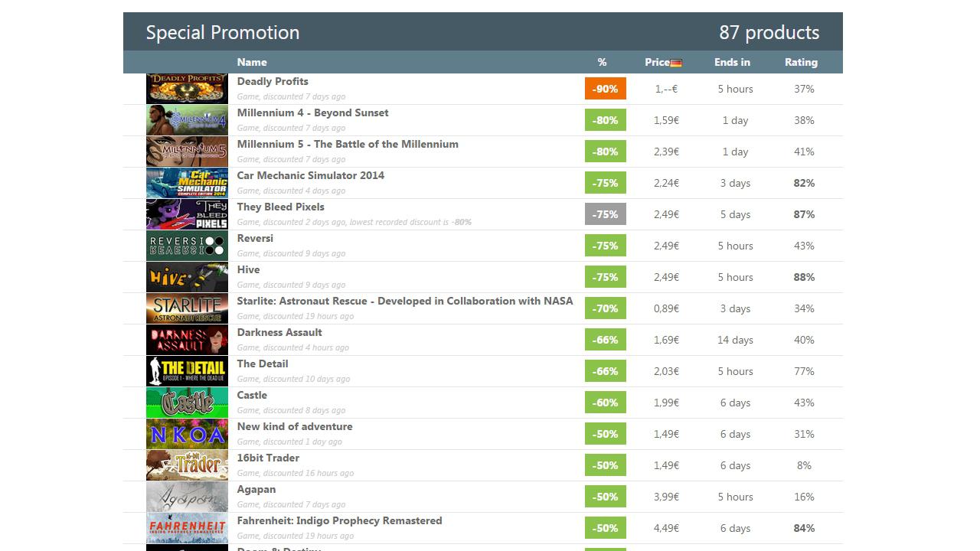Click the 14 days end time
The height and width of the screenshot is (551, 980).
[735, 340]
